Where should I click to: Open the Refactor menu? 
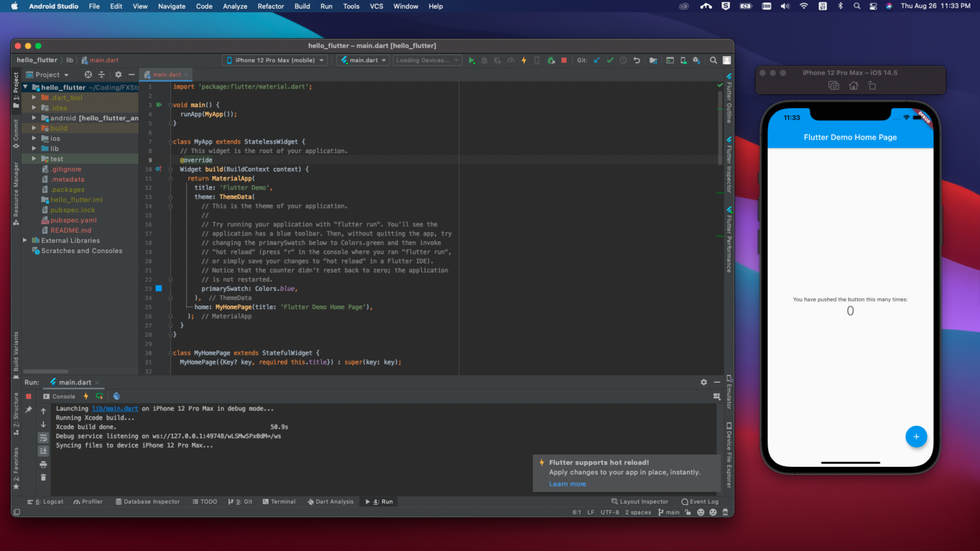click(x=271, y=6)
